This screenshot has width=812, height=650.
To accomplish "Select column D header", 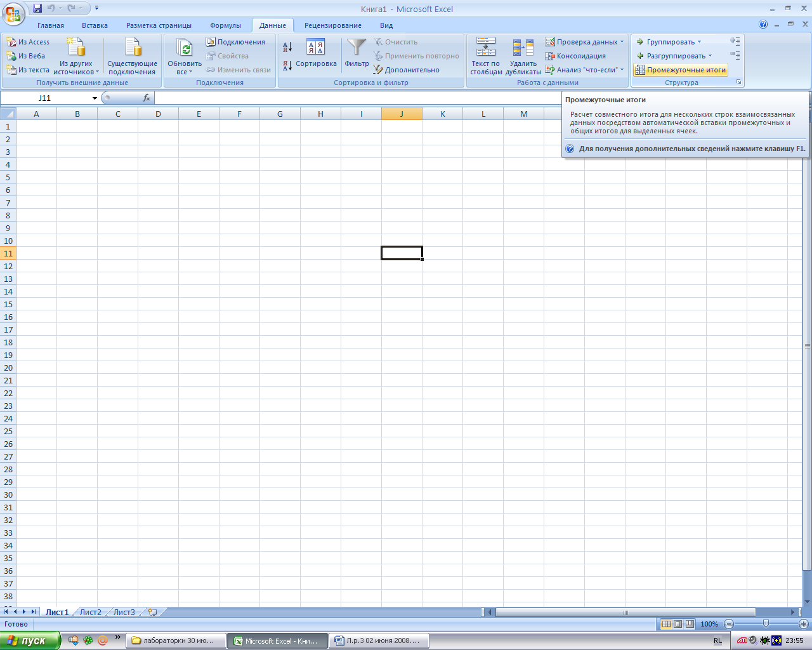I will (158, 114).
